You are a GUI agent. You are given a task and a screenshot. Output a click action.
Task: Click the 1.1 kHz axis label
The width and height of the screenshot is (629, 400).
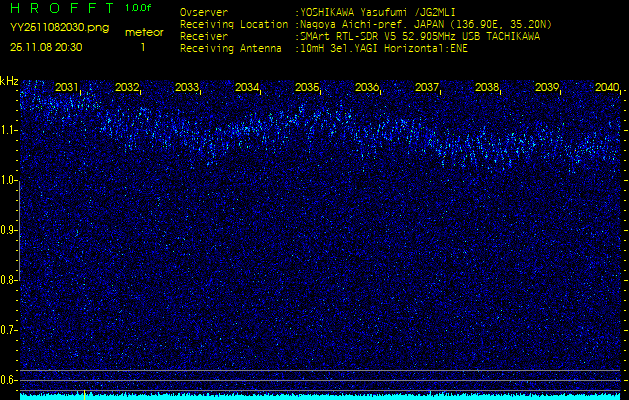[x=9, y=130]
